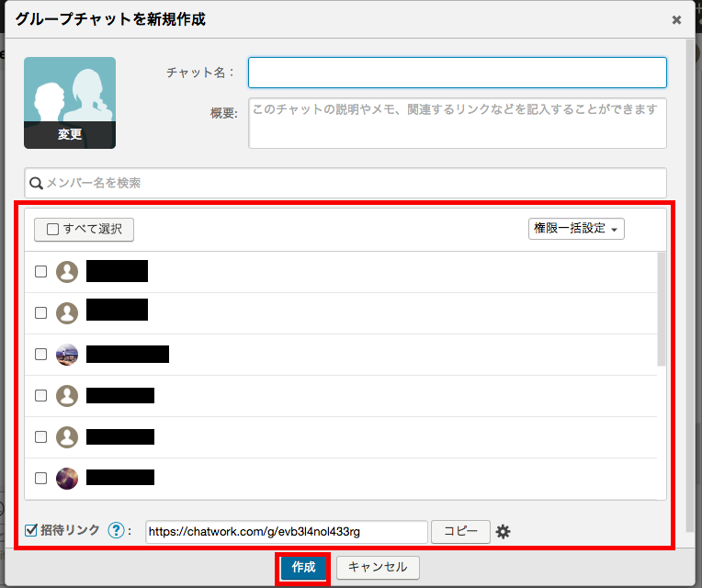Click the member list scrollbar
Screen dimensions: 702x588
(x=662, y=310)
